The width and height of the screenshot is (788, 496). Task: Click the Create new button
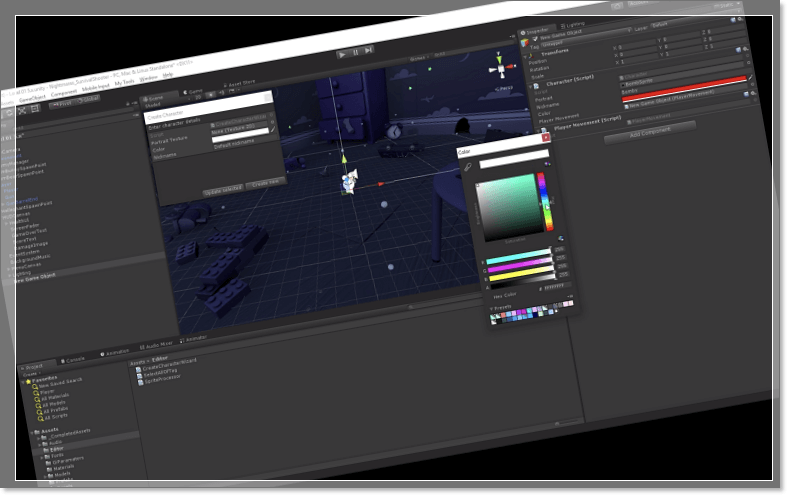(x=266, y=183)
